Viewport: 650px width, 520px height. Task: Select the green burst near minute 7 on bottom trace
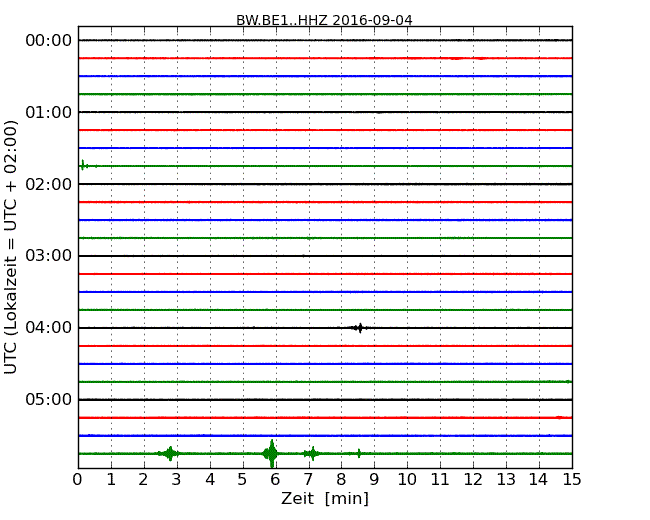click(x=312, y=454)
